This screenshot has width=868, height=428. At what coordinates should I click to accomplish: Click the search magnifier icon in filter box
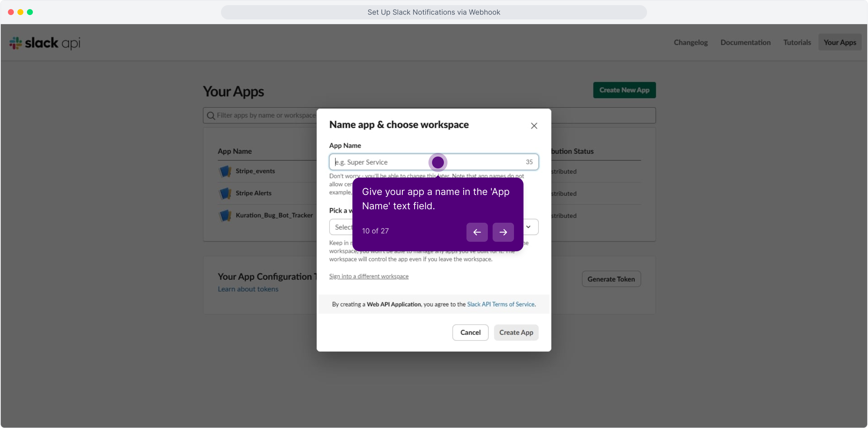211,116
